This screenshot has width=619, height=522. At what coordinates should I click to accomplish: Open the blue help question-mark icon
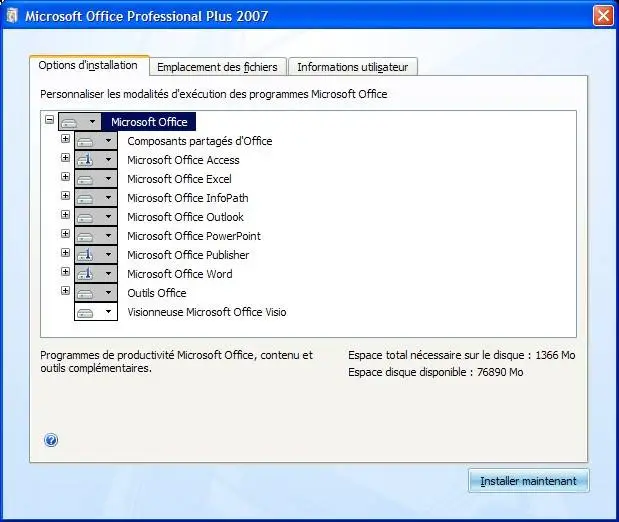[51, 440]
